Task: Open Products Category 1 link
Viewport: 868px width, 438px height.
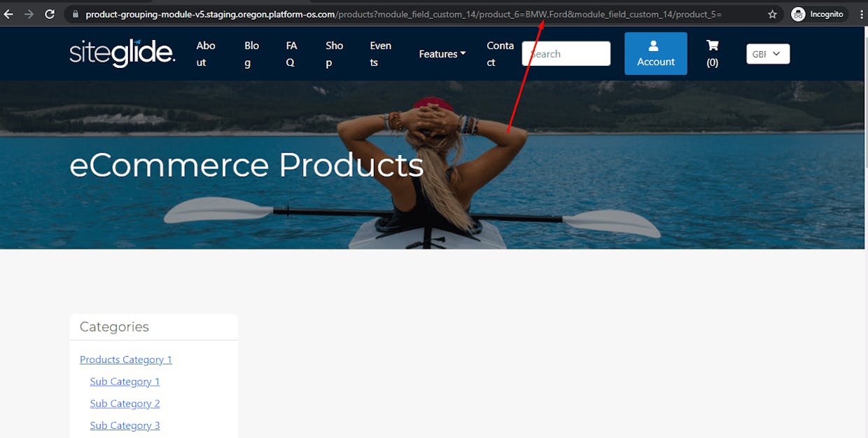Action: click(x=126, y=360)
